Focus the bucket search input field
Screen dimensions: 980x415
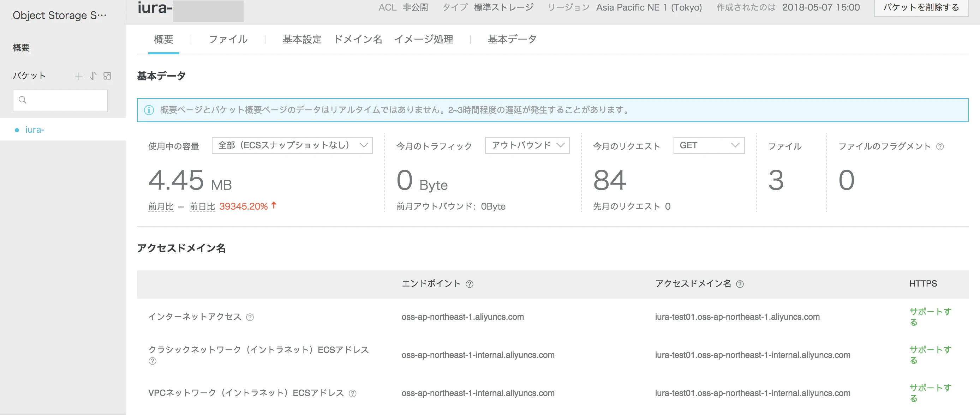coord(60,101)
